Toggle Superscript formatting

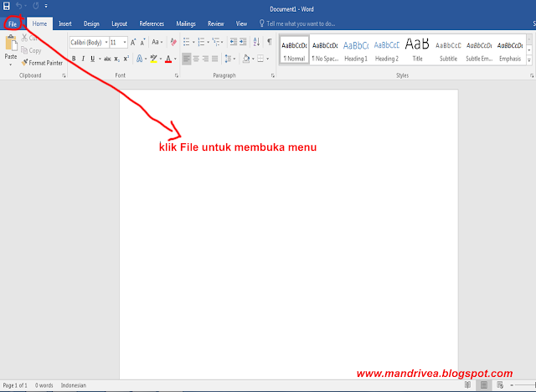126,59
